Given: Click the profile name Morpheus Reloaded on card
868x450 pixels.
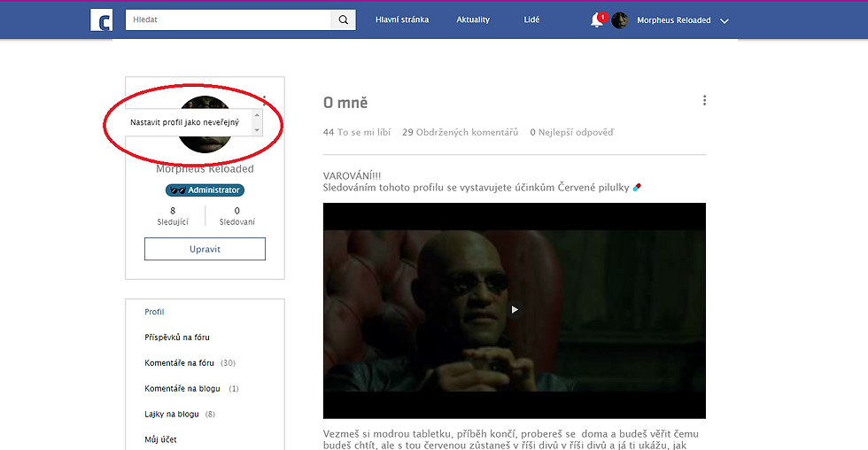Looking at the screenshot, I should click(x=205, y=169).
